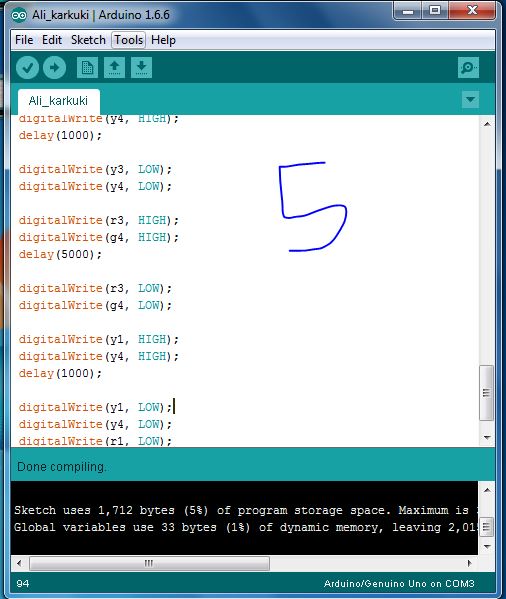
Task: Click the Arduino logo in the title bar
Action: [x=19, y=15]
